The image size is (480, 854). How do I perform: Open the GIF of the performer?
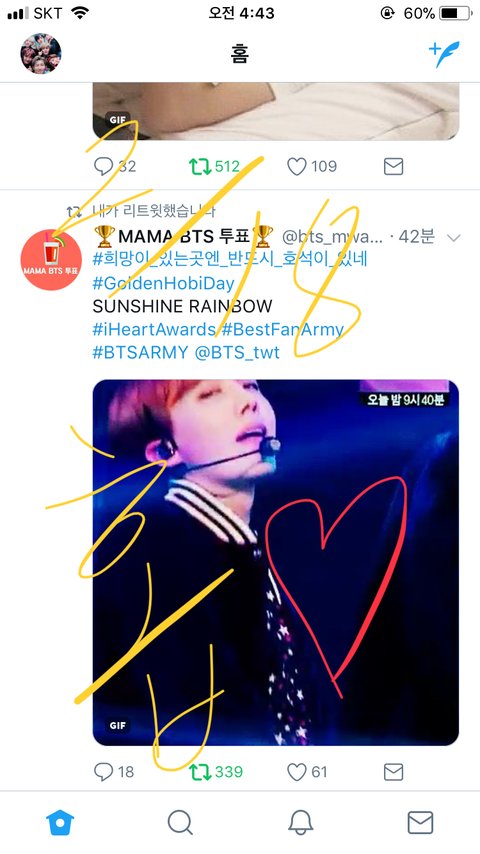click(276, 562)
